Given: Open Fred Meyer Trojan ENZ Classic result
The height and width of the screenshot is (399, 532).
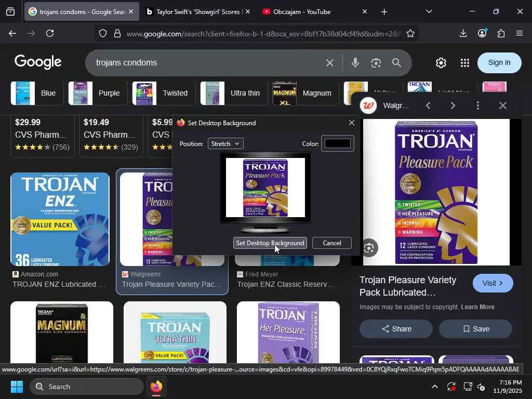Looking at the screenshot, I should pos(286,284).
